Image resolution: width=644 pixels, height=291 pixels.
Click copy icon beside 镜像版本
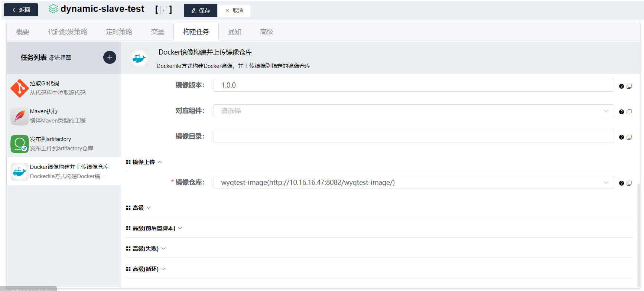[629, 86]
